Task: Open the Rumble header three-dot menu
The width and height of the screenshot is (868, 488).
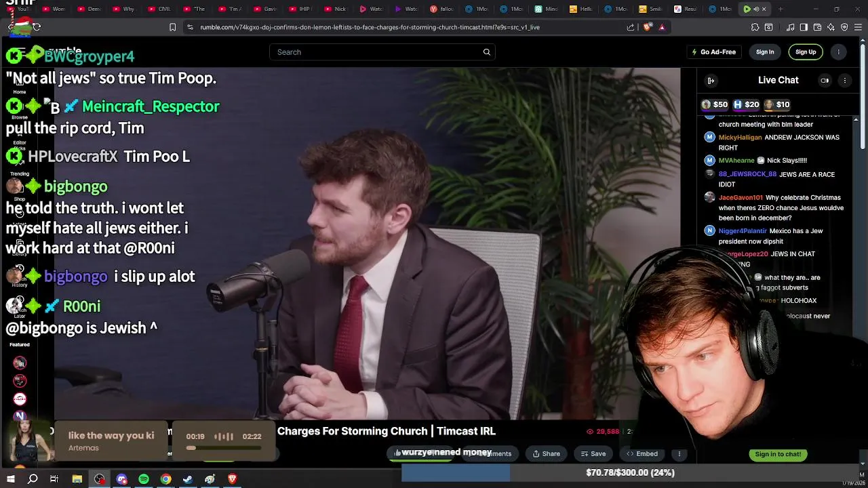Action: pyautogui.click(x=838, y=52)
